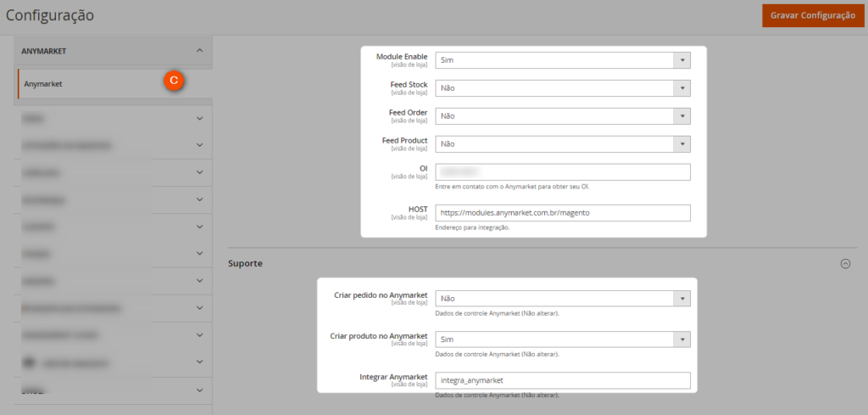
Task: Open the Feed Order dropdown
Action: coord(563,115)
